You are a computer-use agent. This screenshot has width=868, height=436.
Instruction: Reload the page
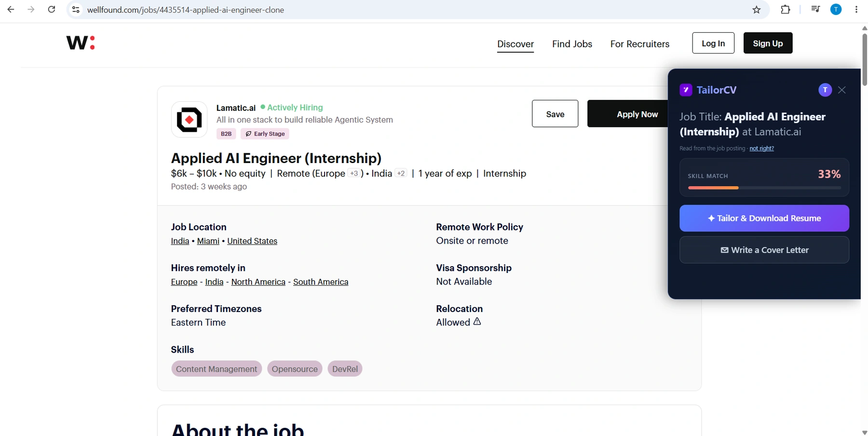click(x=52, y=10)
